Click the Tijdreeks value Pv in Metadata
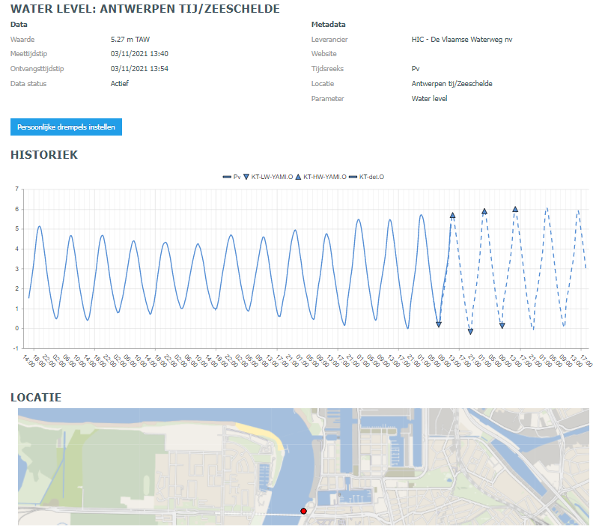This screenshot has width=606, height=526. (x=415, y=68)
